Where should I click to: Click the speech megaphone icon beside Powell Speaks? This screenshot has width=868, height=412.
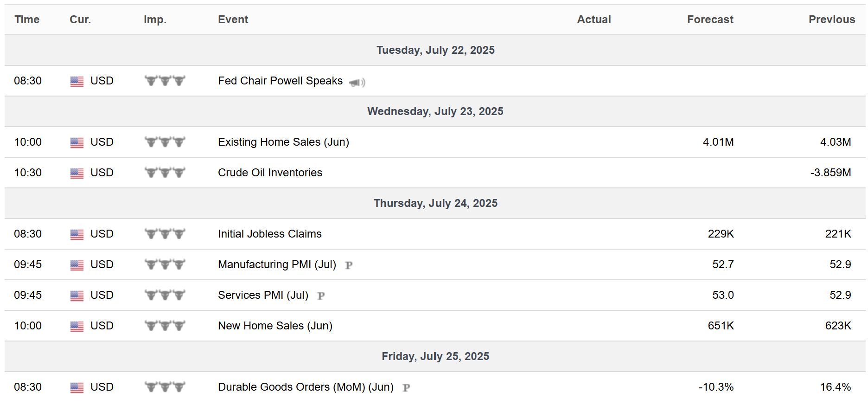[357, 83]
